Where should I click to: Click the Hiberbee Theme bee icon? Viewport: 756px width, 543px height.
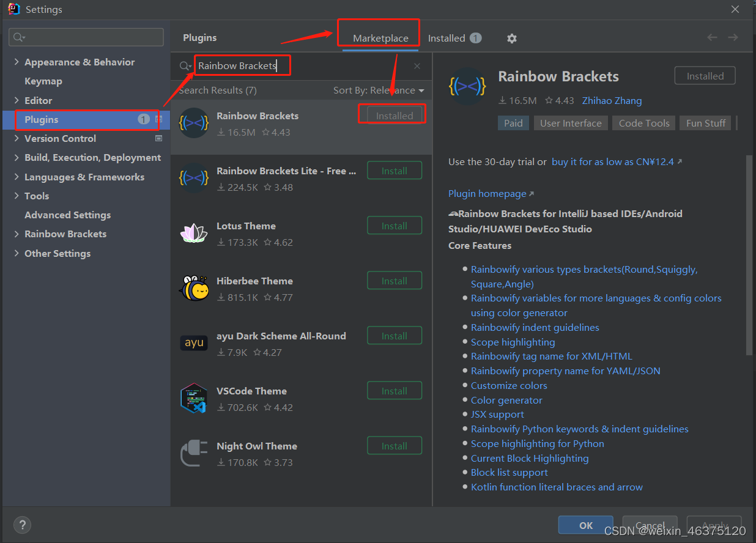point(195,288)
